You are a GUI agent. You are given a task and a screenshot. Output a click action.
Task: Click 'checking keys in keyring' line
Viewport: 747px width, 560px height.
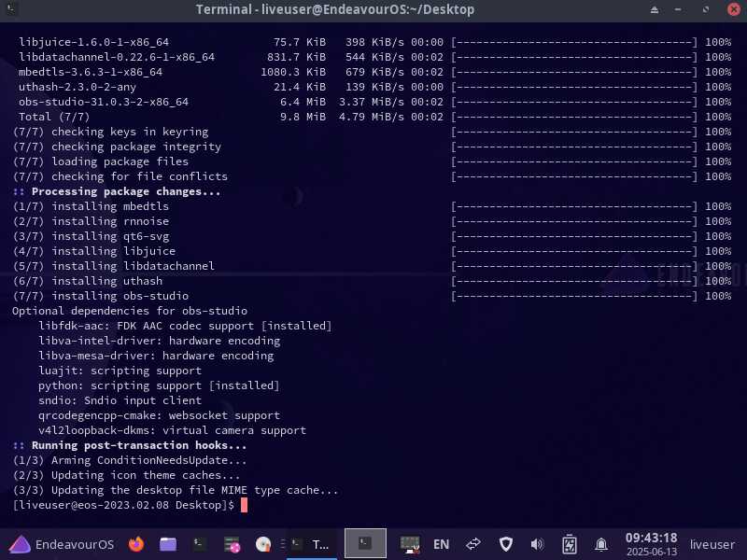372,132
